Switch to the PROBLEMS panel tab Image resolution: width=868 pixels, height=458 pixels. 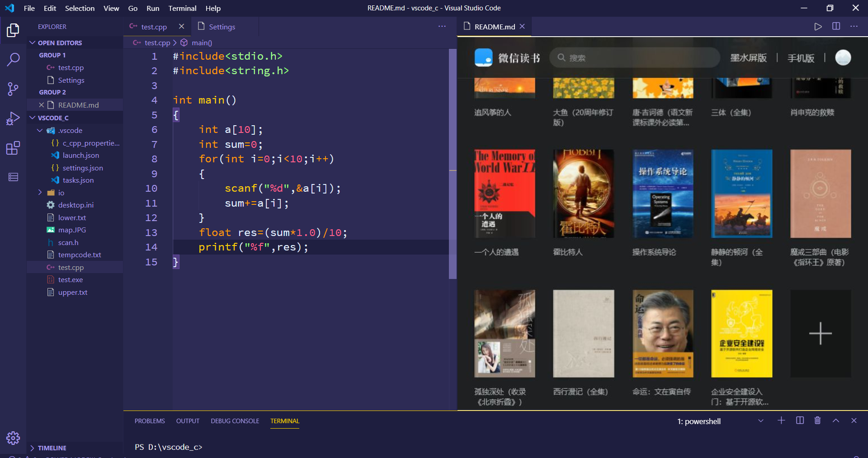click(x=150, y=421)
